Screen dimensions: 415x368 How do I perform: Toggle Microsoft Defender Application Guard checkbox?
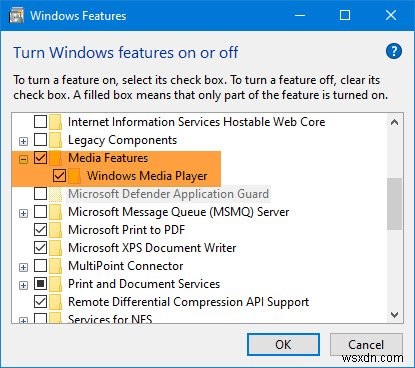40,194
